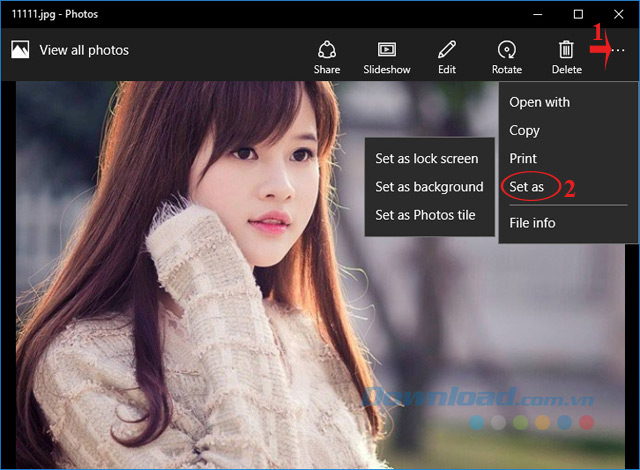Click the Share icon in toolbar
Viewport: 640px width, 470px height.
[x=326, y=56]
